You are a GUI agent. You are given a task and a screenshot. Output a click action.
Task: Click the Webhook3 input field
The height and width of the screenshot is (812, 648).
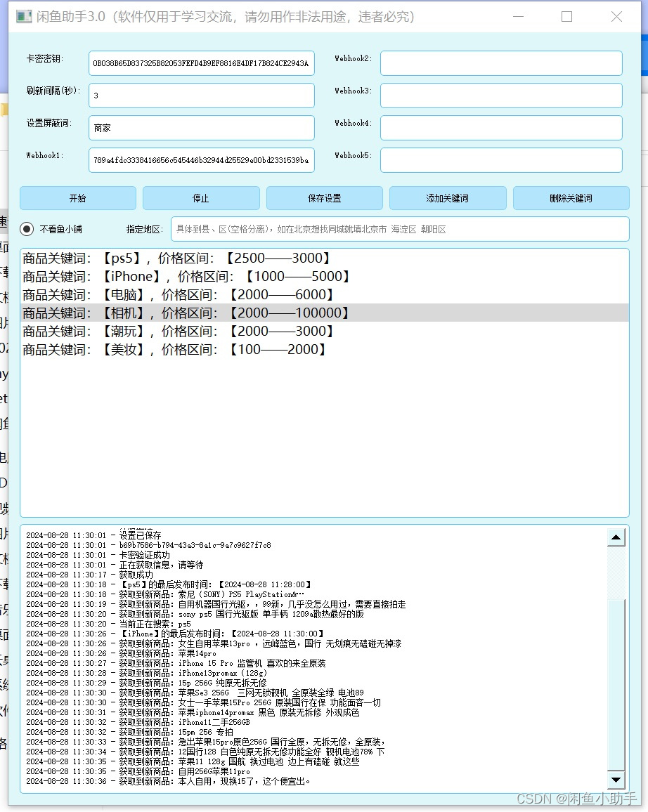tap(501, 96)
